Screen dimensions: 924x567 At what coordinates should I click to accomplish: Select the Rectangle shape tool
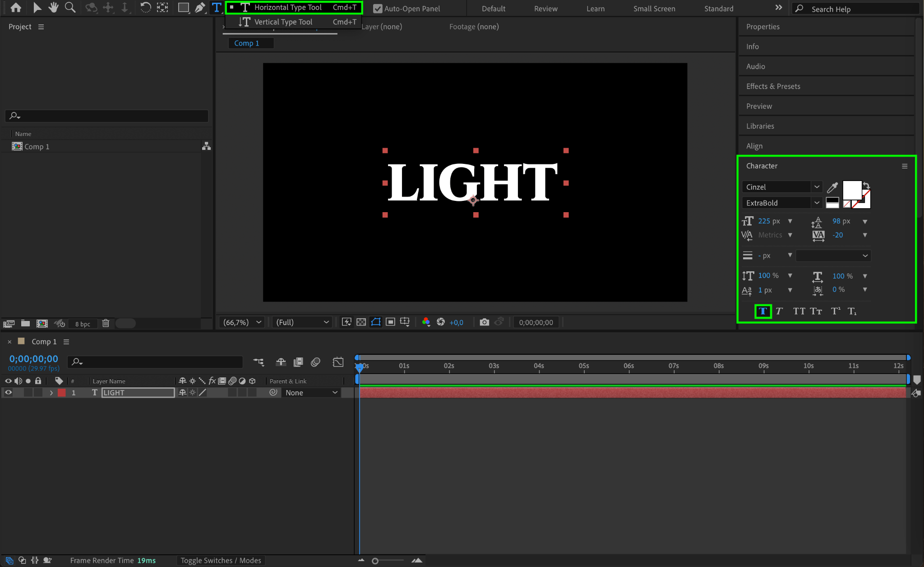[x=183, y=7]
